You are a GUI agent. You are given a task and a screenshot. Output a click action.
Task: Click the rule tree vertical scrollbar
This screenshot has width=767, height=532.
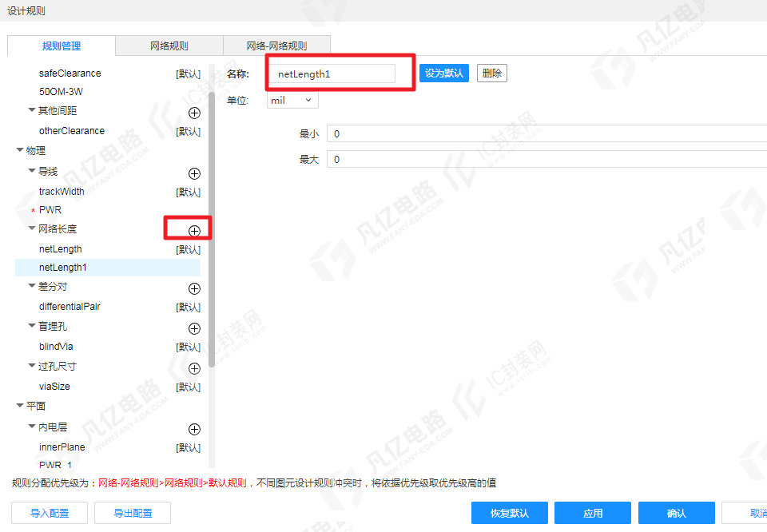pyautogui.click(x=211, y=229)
